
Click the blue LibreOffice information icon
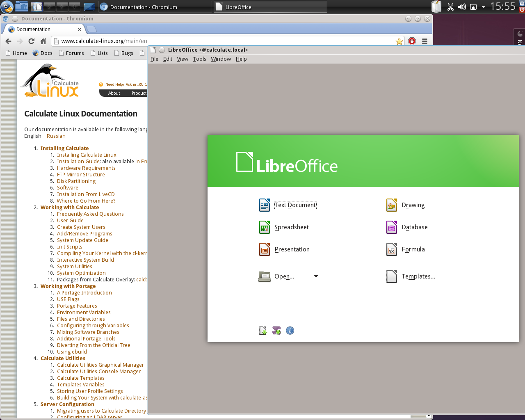[290, 331]
